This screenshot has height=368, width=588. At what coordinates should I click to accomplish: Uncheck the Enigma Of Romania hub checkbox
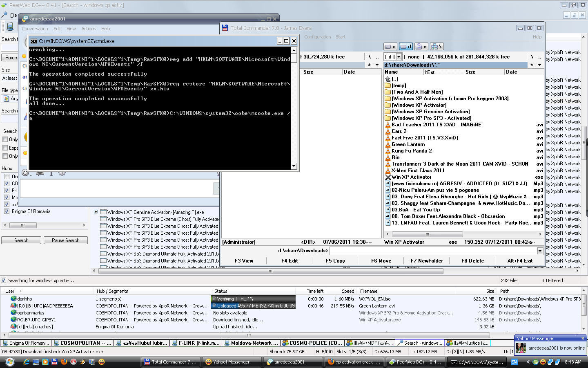click(x=7, y=211)
